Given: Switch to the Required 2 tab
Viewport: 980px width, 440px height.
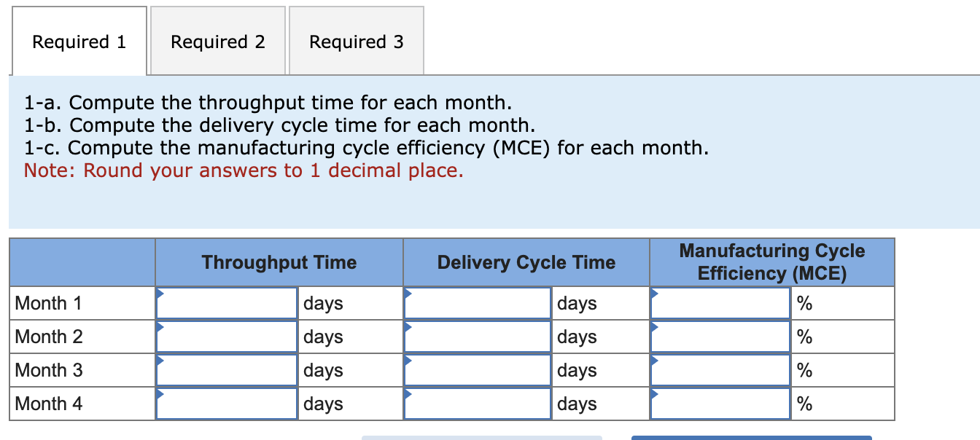Looking at the screenshot, I should click(x=217, y=41).
